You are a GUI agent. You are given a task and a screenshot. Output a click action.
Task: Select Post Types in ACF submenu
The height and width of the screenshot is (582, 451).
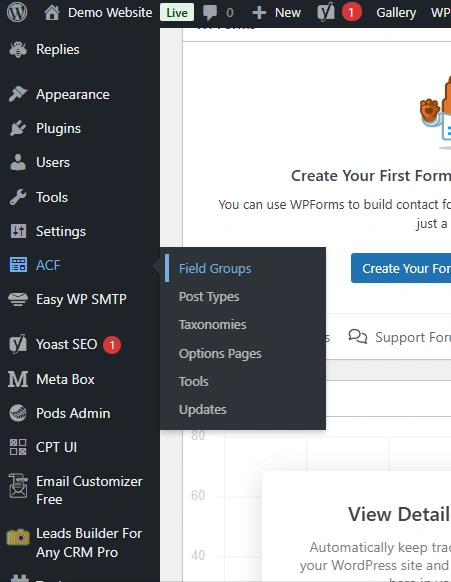tap(209, 297)
